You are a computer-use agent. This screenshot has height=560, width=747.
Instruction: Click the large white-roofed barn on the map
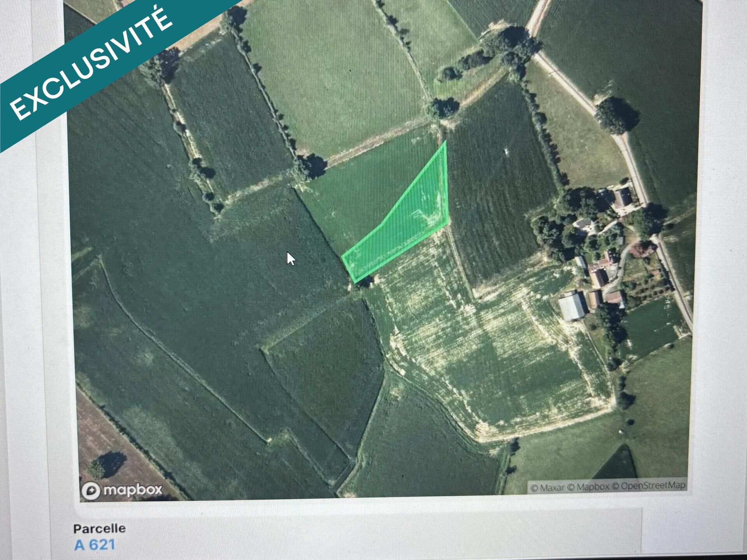tap(572, 305)
